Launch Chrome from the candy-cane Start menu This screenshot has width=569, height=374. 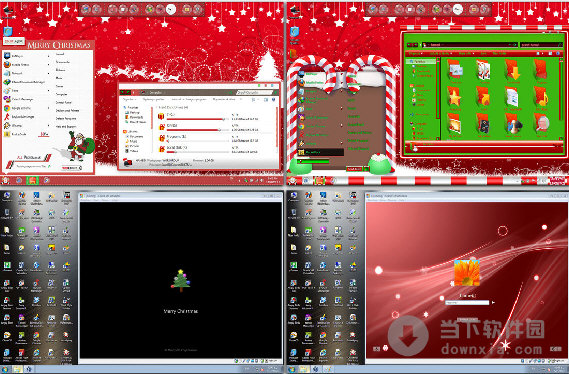tap(313, 126)
